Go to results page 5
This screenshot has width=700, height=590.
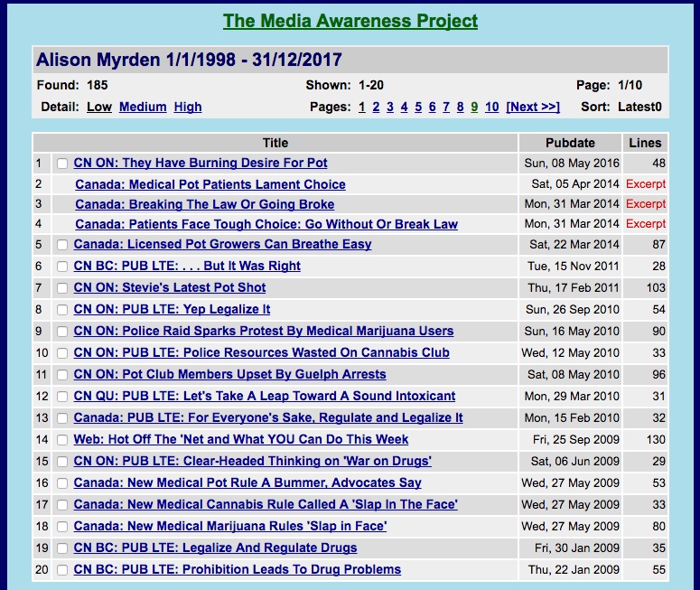[x=418, y=107]
